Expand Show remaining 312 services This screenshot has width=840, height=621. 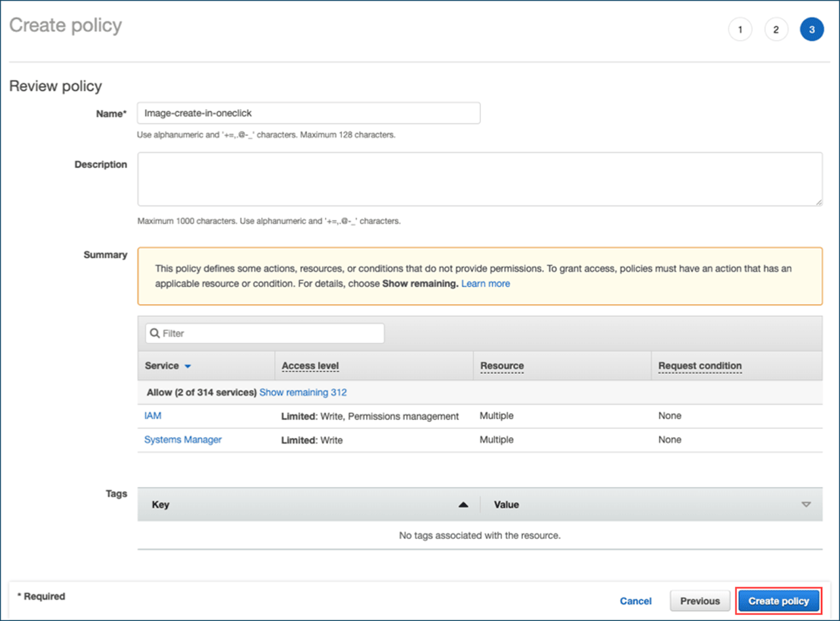(x=303, y=393)
